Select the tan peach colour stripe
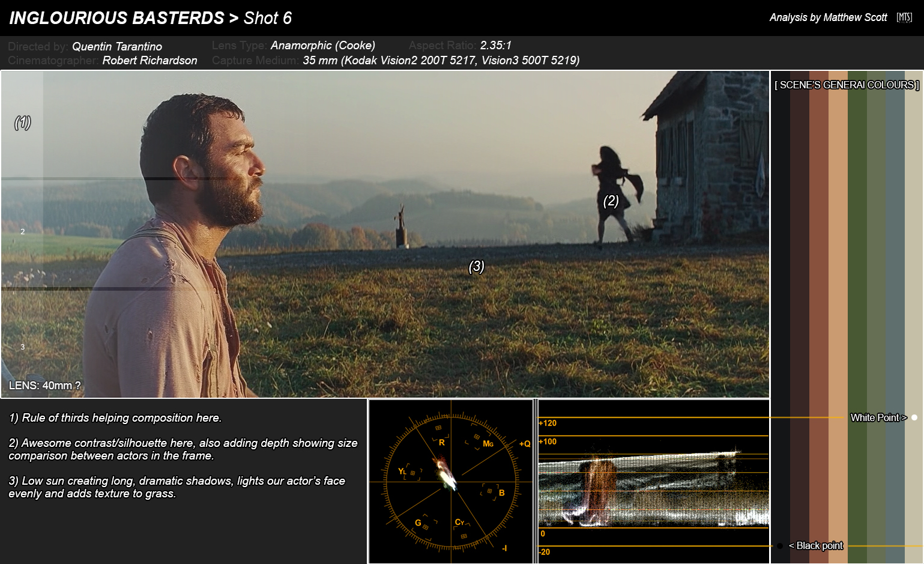924x564 pixels. [838, 317]
